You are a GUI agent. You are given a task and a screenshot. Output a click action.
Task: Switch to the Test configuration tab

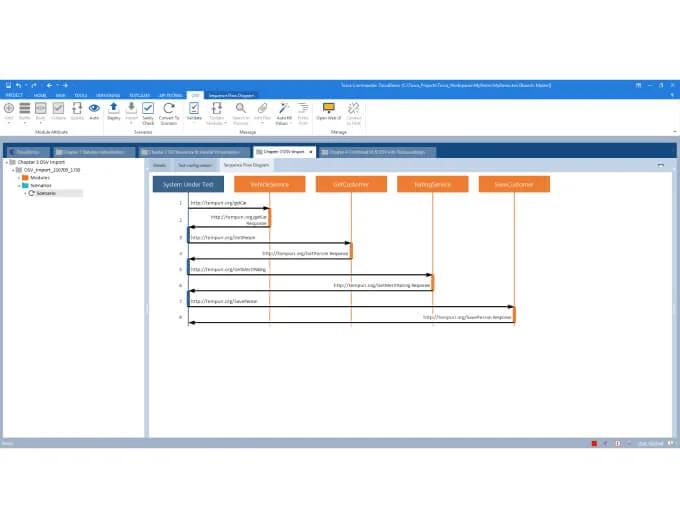[194, 164]
